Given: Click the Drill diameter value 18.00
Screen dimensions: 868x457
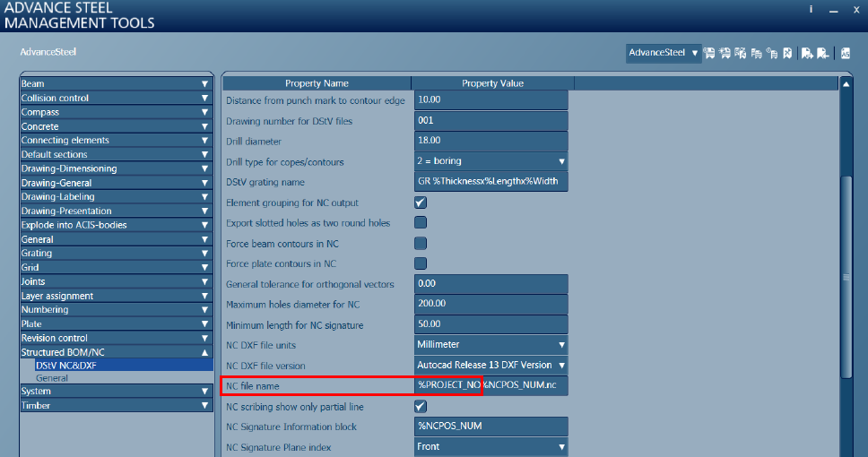Looking at the screenshot, I should (x=491, y=141).
